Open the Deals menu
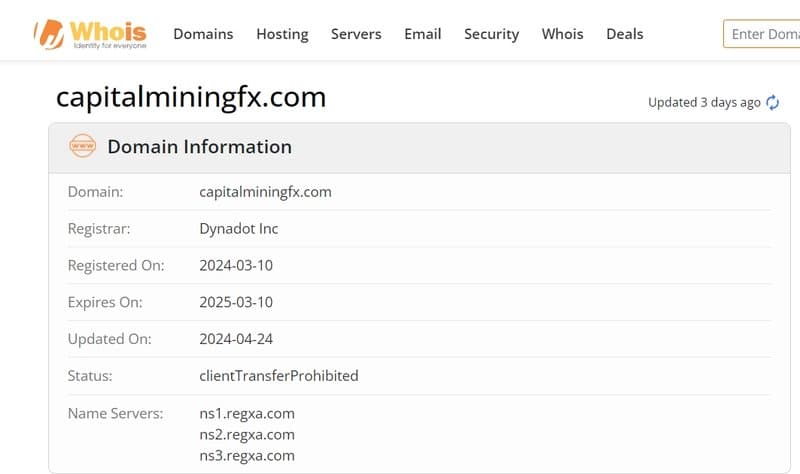 tap(624, 34)
